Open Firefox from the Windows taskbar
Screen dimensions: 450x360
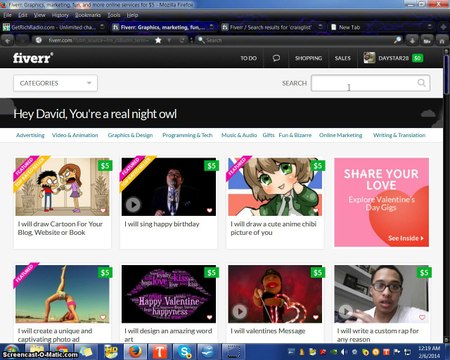click(135, 352)
